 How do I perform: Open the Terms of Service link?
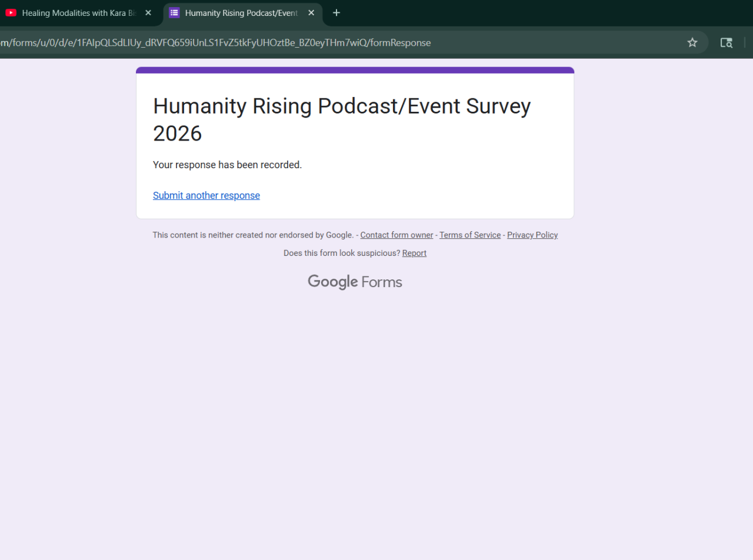click(x=469, y=235)
